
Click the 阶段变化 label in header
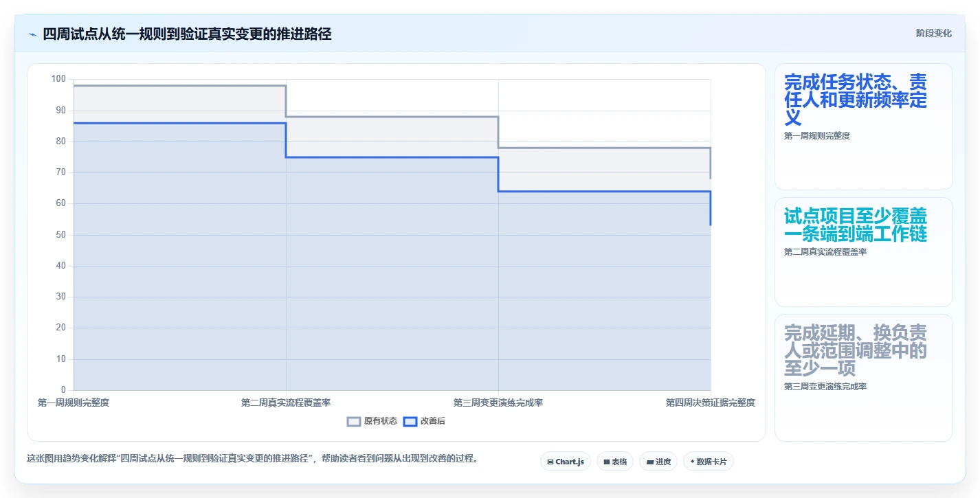pos(934,33)
